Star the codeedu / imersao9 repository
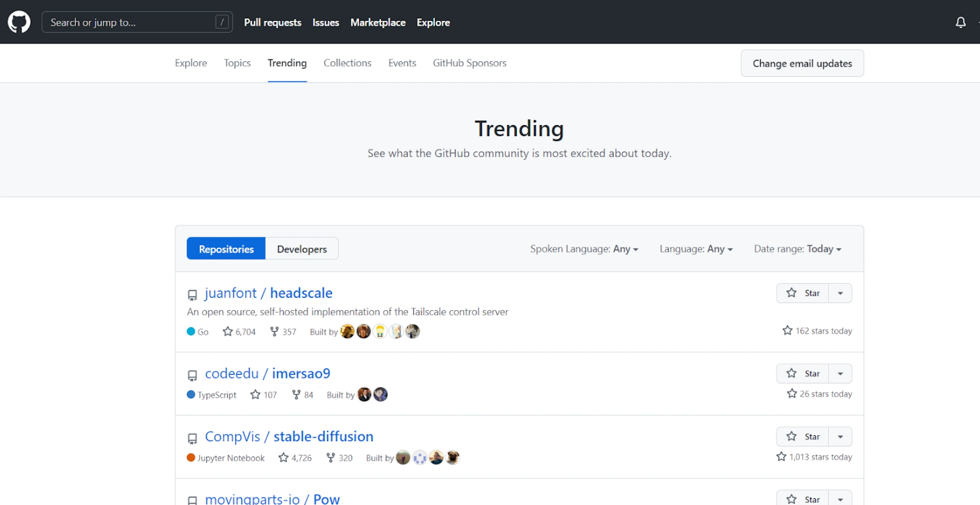Image resolution: width=980 pixels, height=505 pixels. 803,373
